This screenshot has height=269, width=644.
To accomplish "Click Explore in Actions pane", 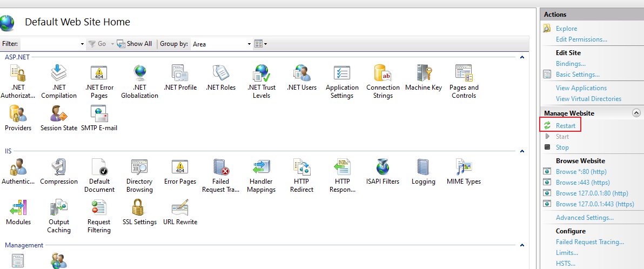I will 566,28.
